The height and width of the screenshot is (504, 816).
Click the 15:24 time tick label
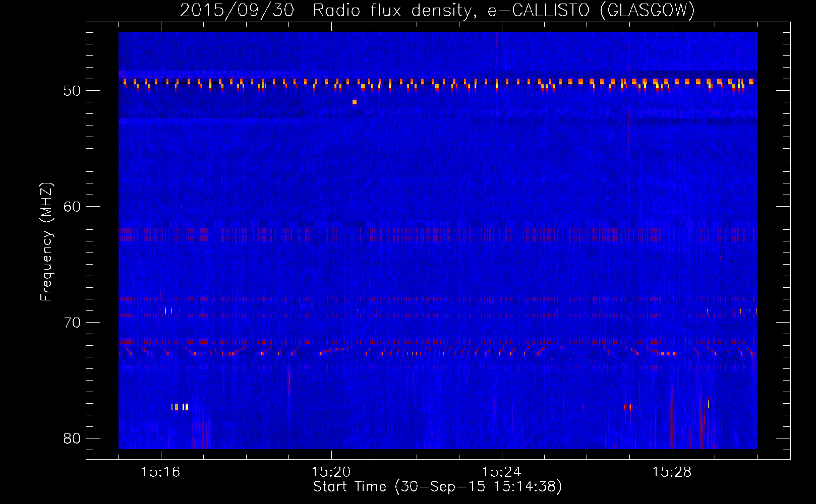502,472
